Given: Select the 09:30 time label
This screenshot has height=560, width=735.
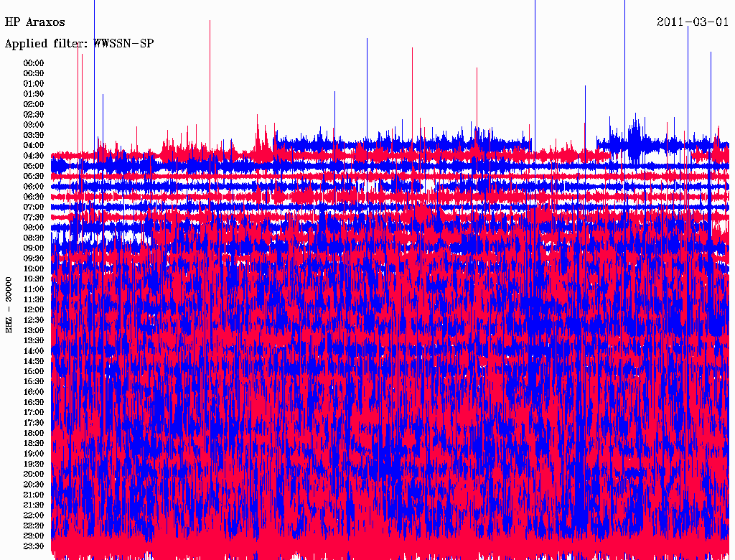Looking at the screenshot, I should tap(34, 258).
